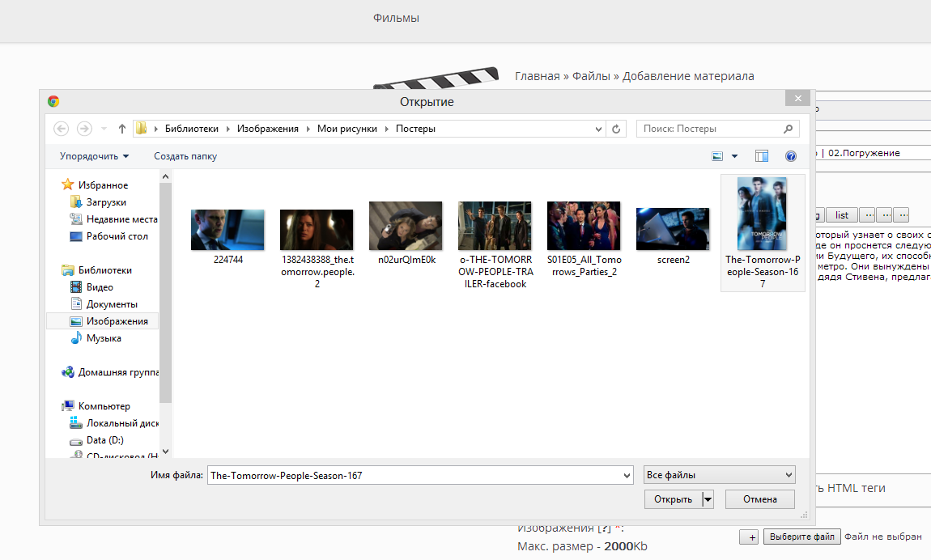
Task: Select Избранное in navigation pane
Action: pos(103,185)
